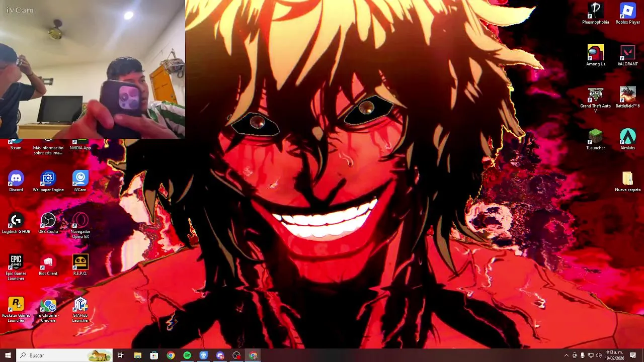Switch to OBS Studio in the taskbar

tap(237, 355)
